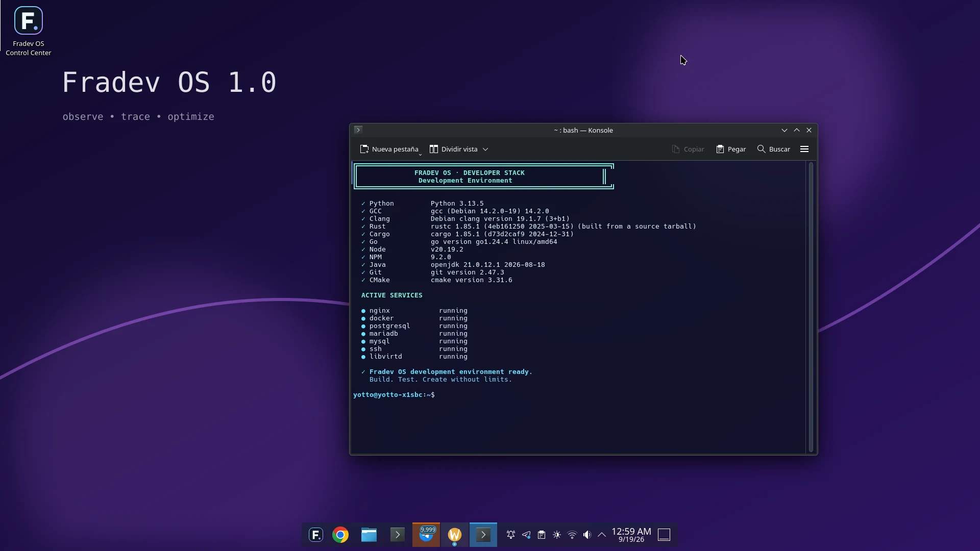The image size is (980, 551).
Task: Select the active Konsole task in taskbar
Action: pyautogui.click(x=483, y=535)
